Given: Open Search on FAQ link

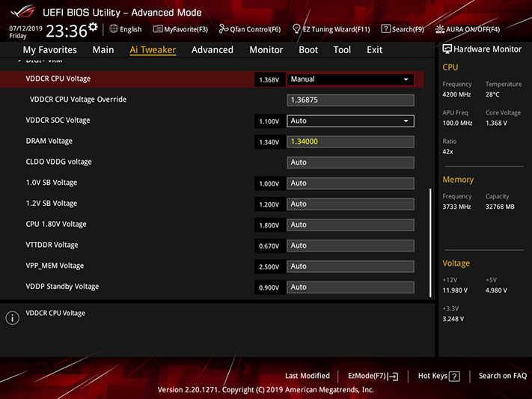Looking at the screenshot, I should point(503,376).
